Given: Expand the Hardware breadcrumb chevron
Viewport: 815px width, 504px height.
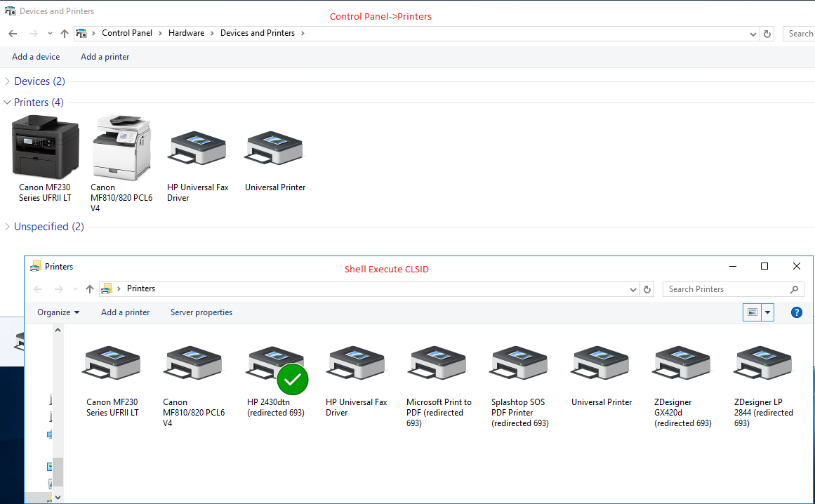Looking at the screenshot, I should pyautogui.click(x=212, y=33).
